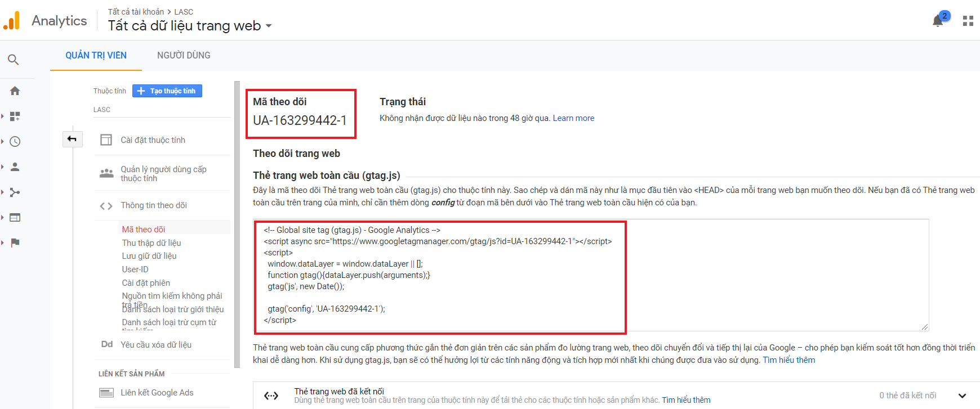This screenshot has height=409, width=980.
Task: Open Tìm hiểu thêm link for connected tags
Action: [686, 400]
